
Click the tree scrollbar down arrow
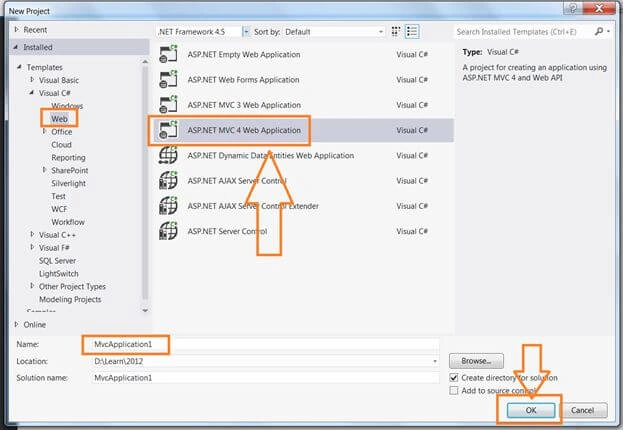(x=145, y=310)
